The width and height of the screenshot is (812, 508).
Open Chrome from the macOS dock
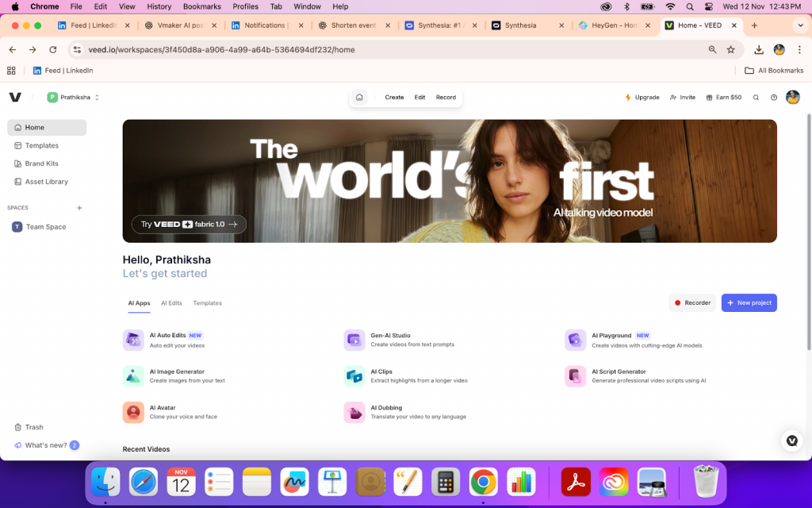pos(483,482)
